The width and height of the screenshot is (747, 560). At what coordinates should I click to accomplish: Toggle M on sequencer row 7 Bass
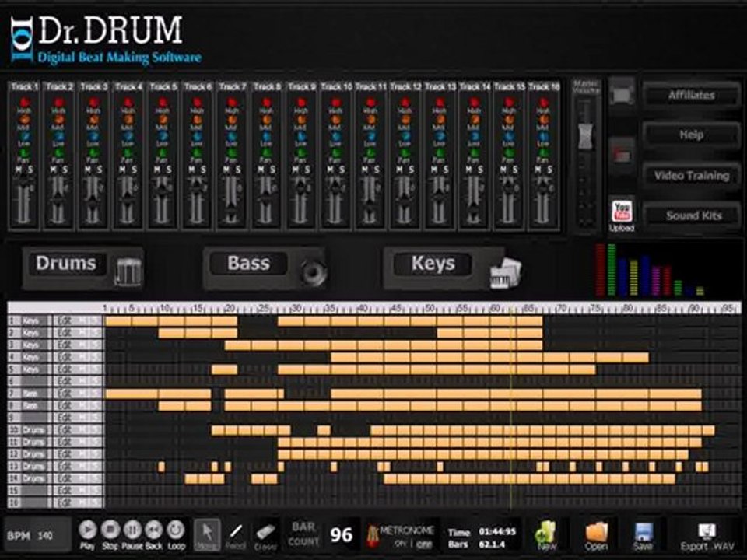pyautogui.click(x=82, y=394)
